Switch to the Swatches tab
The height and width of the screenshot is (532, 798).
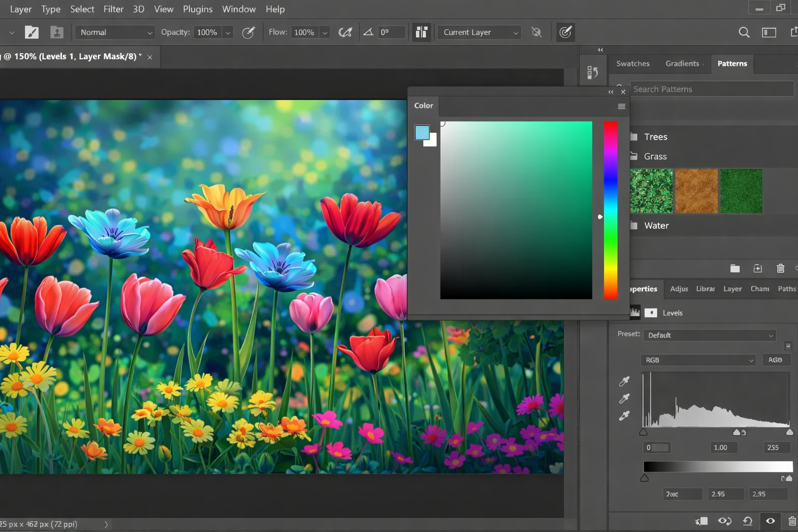tap(633, 63)
